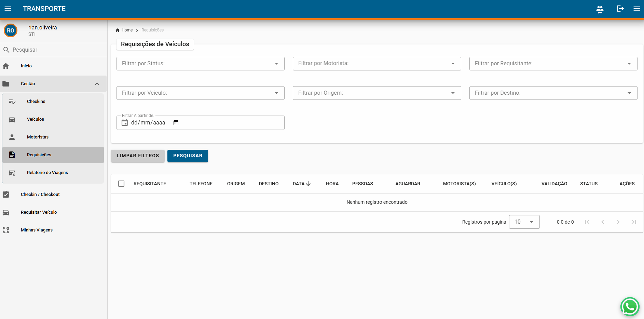Click the calendar icon left of date field
Viewport: 644px width, 319px height.
click(x=125, y=123)
